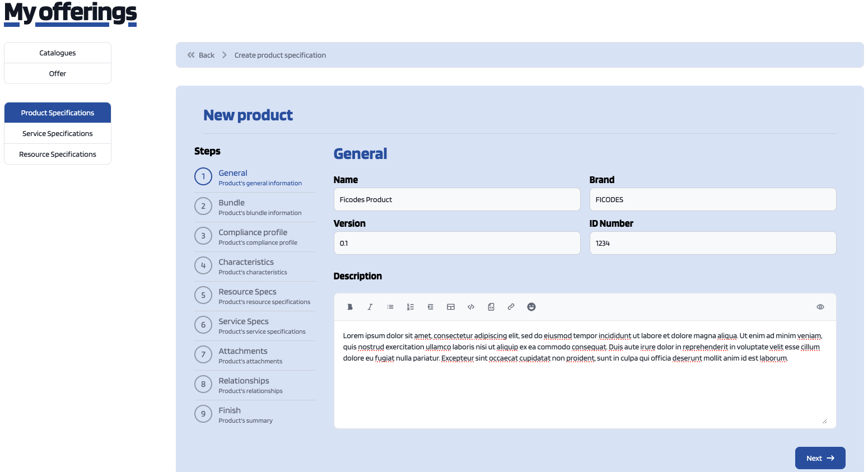This screenshot has width=868, height=472.
Task: Insert a table in the description
Action: click(451, 307)
